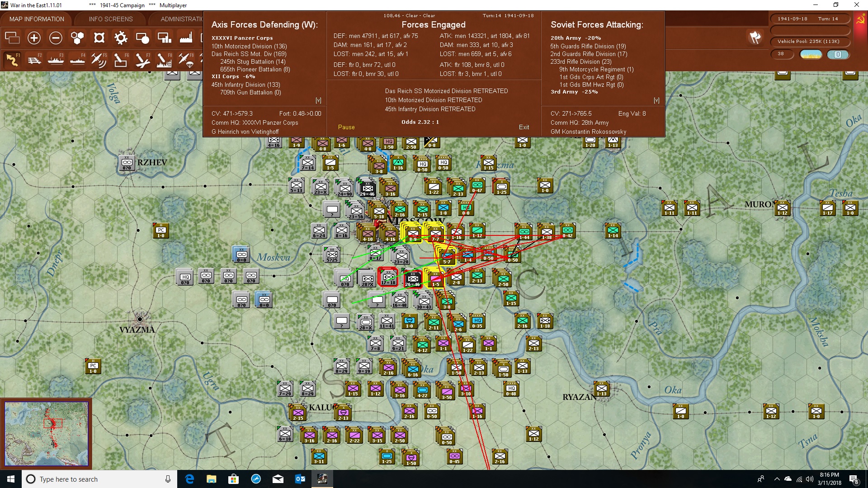Select the black 26=46 SS unit counter
868x488 pixels.
pyautogui.click(x=412, y=279)
